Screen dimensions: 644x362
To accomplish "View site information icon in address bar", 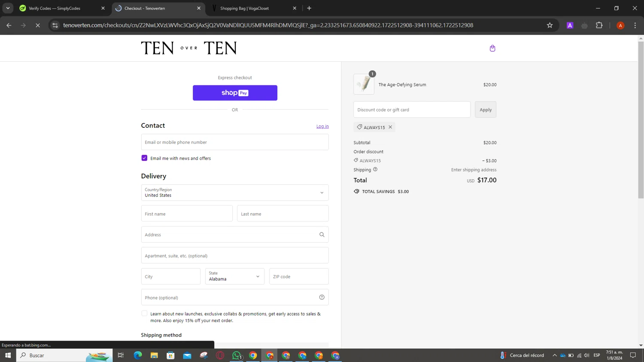I will 55,25.
